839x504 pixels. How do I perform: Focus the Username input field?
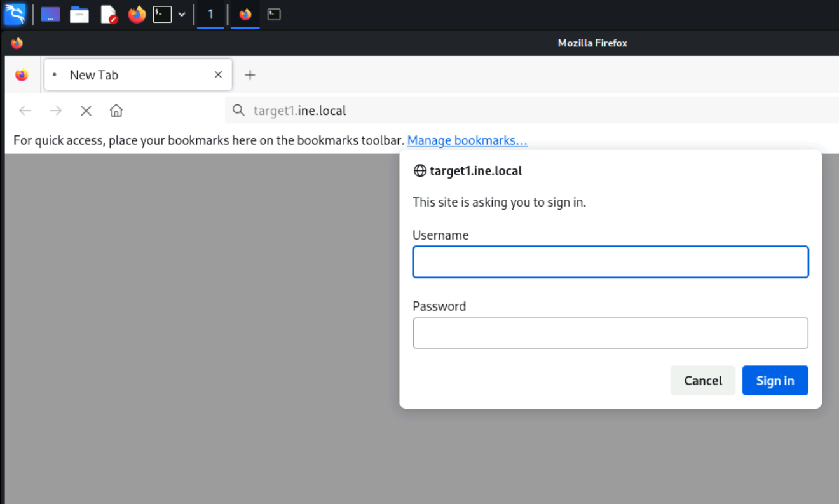coord(610,261)
